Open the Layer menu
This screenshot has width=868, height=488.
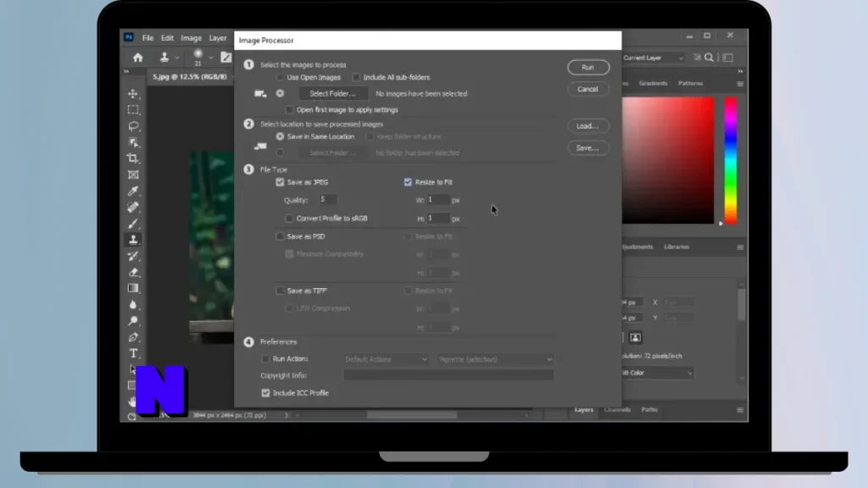pyautogui.click(x=218, y=38)
